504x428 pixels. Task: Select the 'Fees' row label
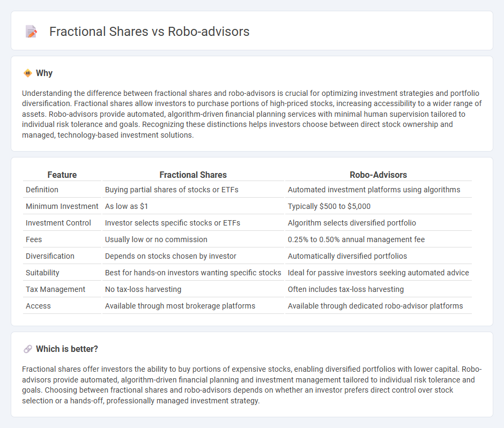[x=34, y=239]
